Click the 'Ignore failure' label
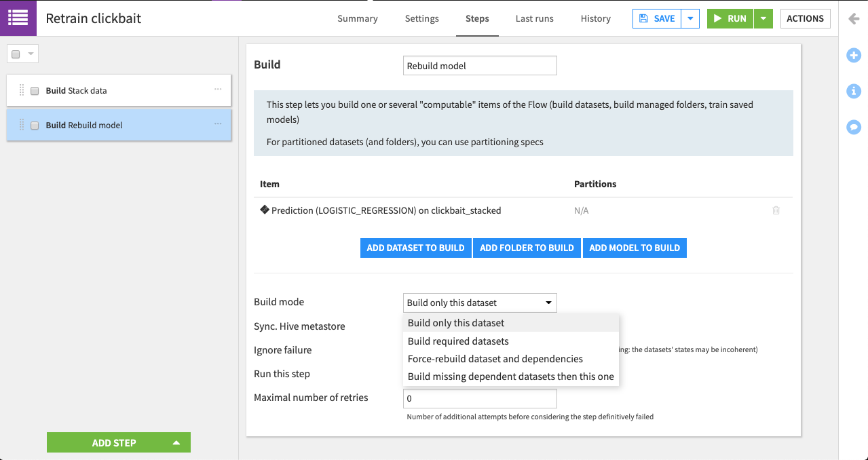868x460 pixels. [x=283, y=350]
